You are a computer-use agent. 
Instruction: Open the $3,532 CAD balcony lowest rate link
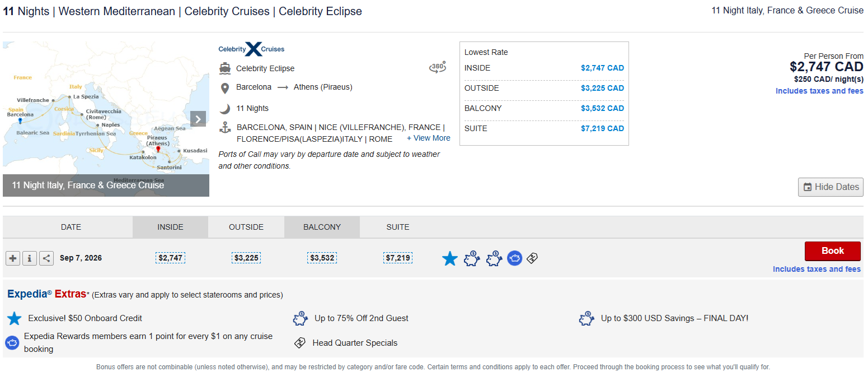click(x=602, y=108)
